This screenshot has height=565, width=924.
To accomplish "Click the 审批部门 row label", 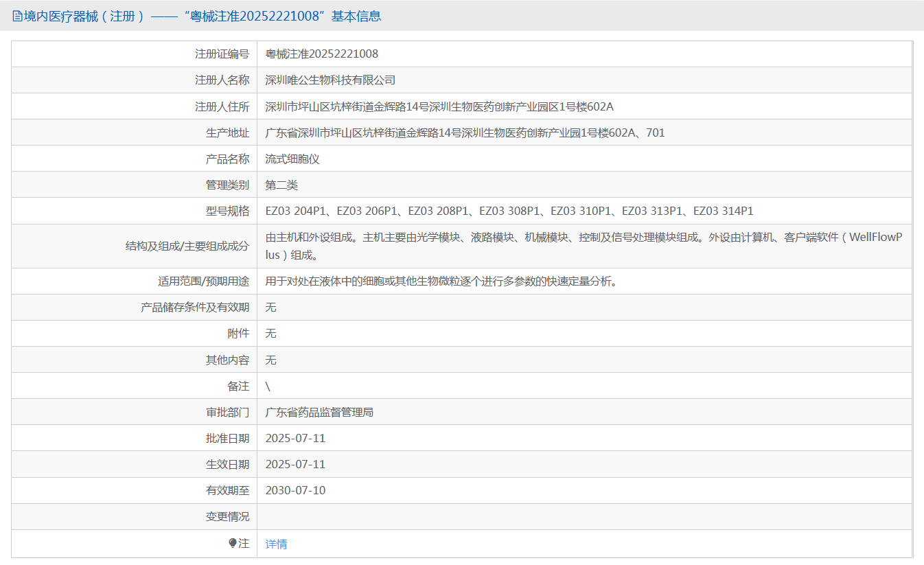I will 227,412.
